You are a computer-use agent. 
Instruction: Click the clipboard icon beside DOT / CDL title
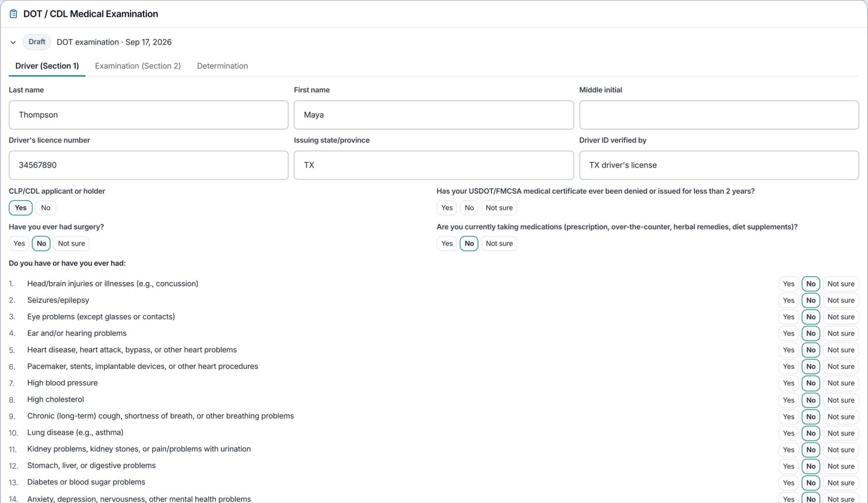coord(14,14)
